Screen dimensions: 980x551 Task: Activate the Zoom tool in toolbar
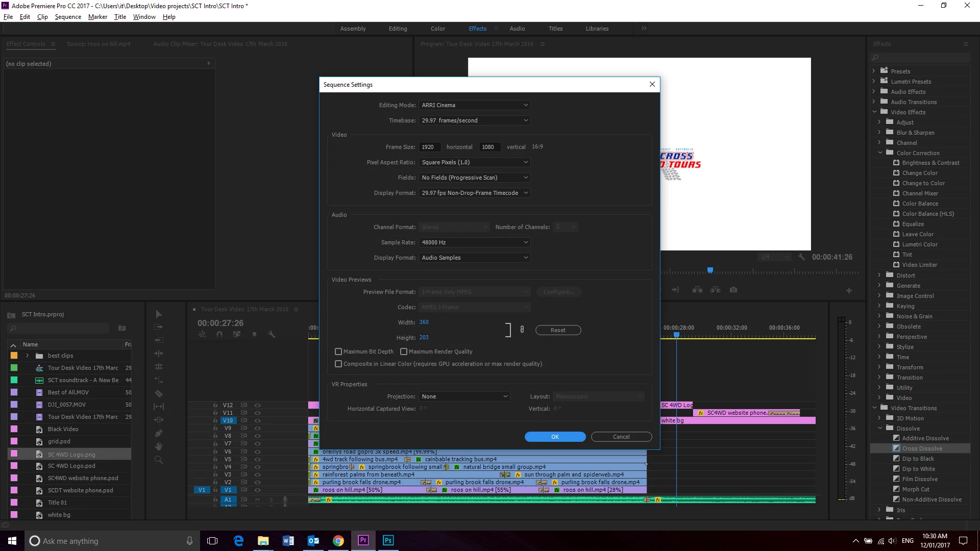pos(159,460)
